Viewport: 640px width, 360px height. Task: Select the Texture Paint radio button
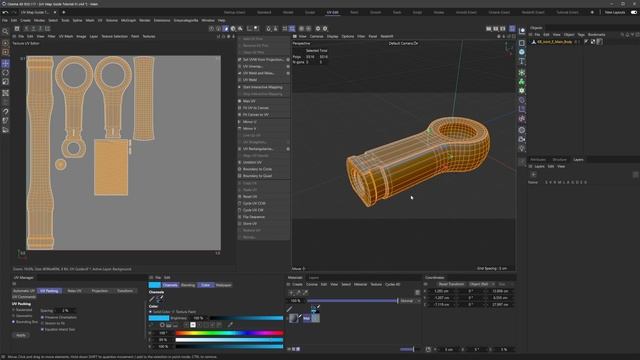coord(173,312)
